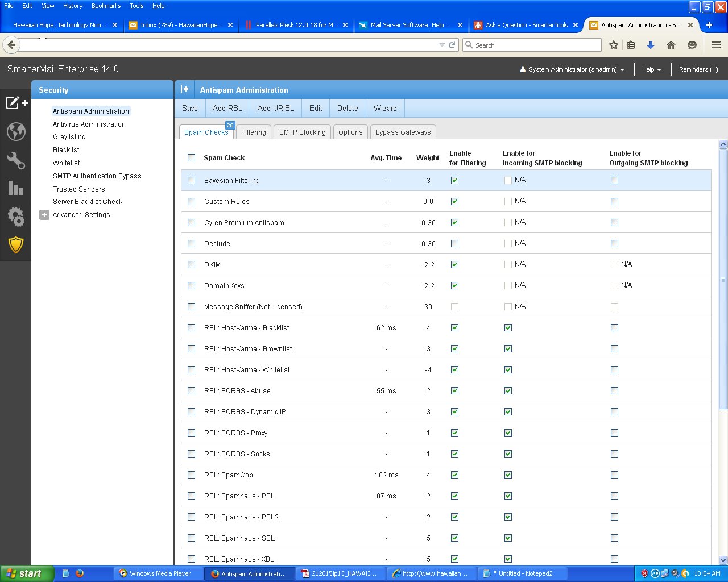The height and width of the screenshot is (582, 728).
Task: Open Greylisting in the Security list
Action: point(69,137)
